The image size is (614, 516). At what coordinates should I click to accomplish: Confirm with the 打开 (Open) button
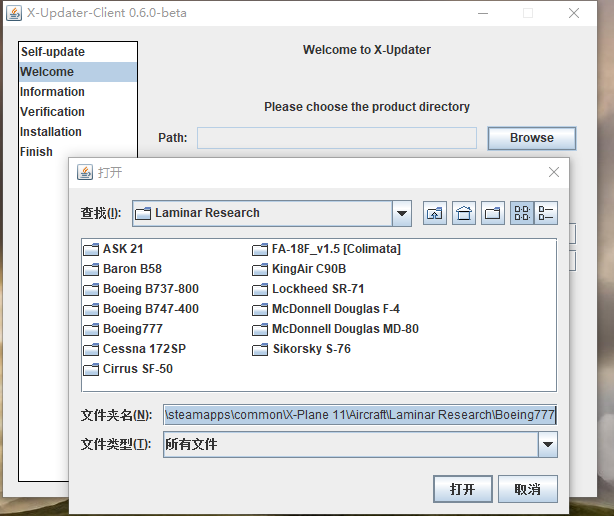coord(463,489)
